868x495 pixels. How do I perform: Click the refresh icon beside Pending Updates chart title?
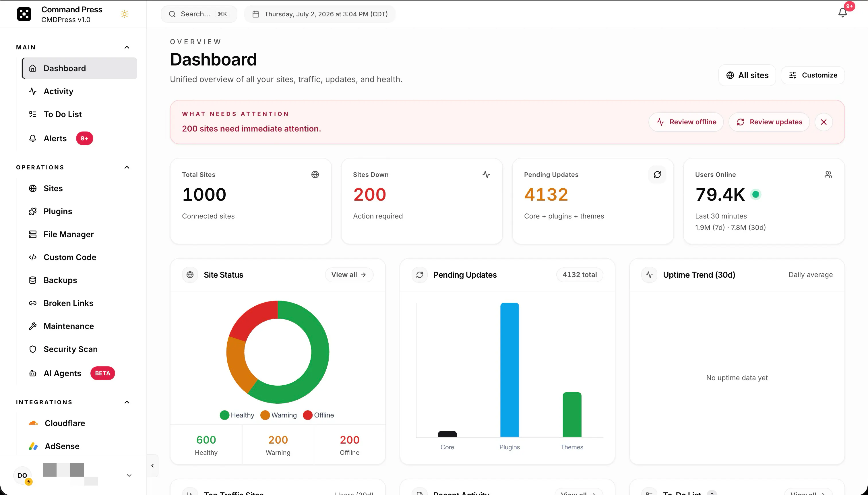click(419, 275)
